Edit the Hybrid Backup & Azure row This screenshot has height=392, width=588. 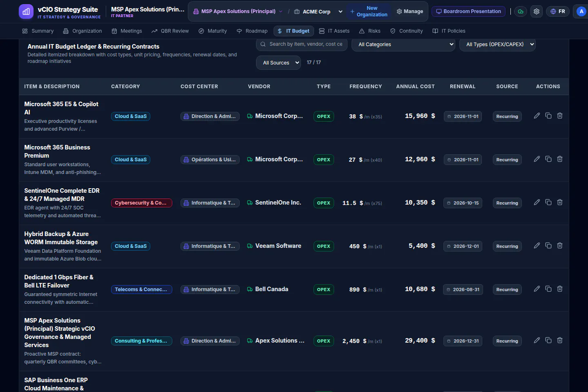(537, 245)
